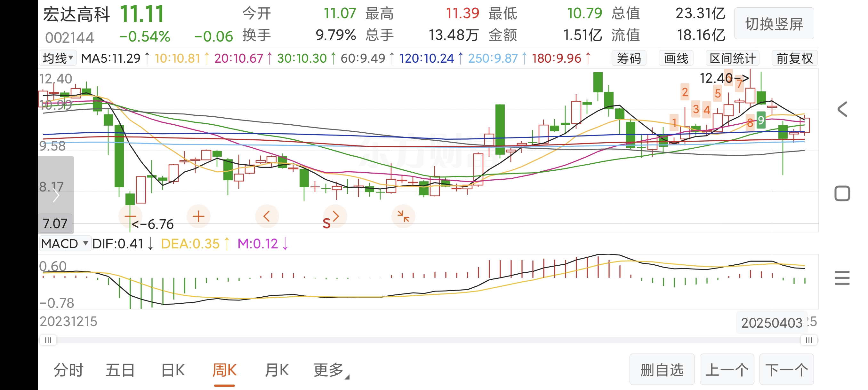Tap the S signal marker on chart
This screenshot has height=390, width=868.
click(x=326, y=223)
